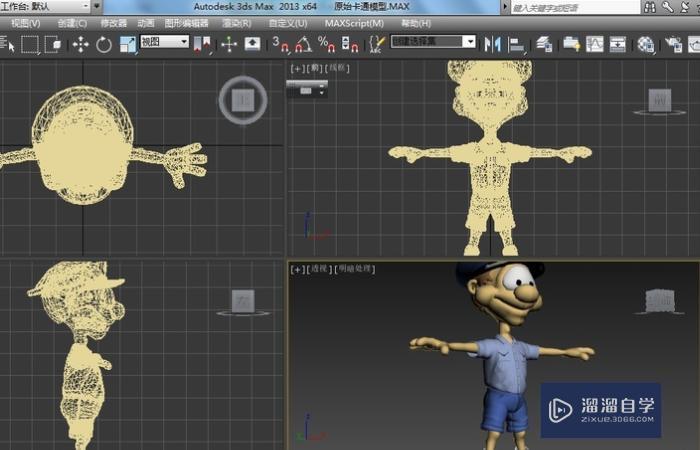Activate the Select and Scale tool
This screenshot has height=450, width=700.
pos(128,45)
